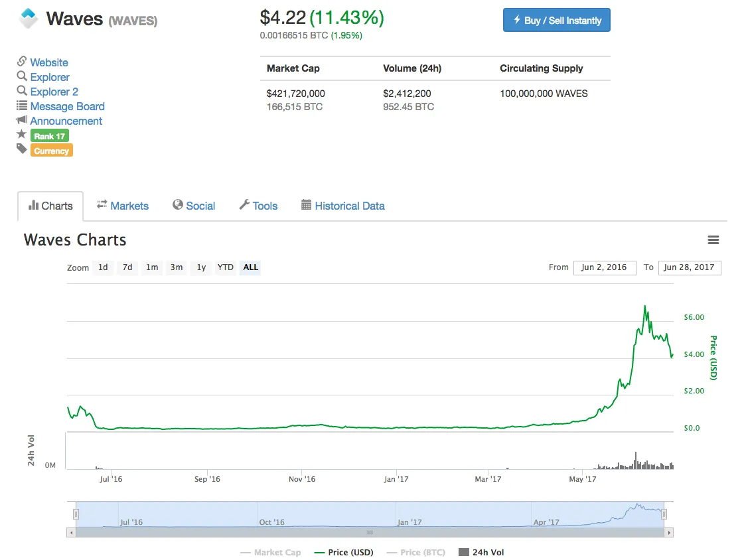
Task: Click the left handle of the range navigator
Action: pyautogui.click(x=76, y=514)
